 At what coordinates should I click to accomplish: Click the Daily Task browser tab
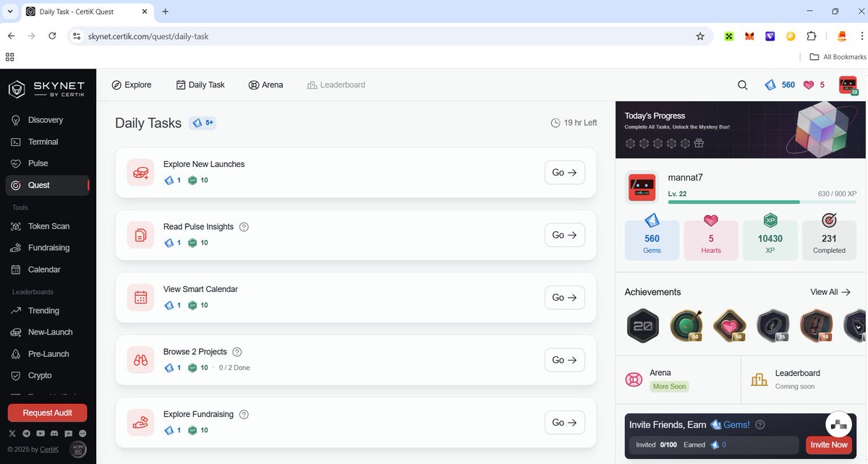click(x=88, y=12)
